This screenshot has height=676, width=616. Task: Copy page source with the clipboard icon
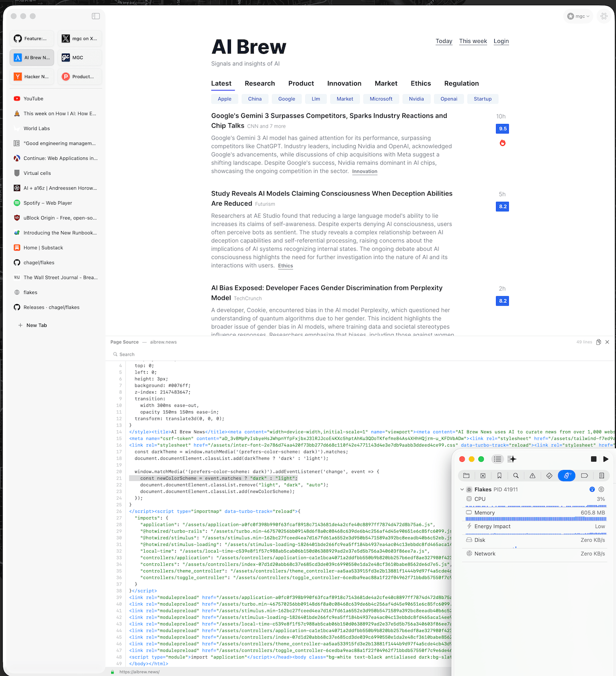[598, 342]
